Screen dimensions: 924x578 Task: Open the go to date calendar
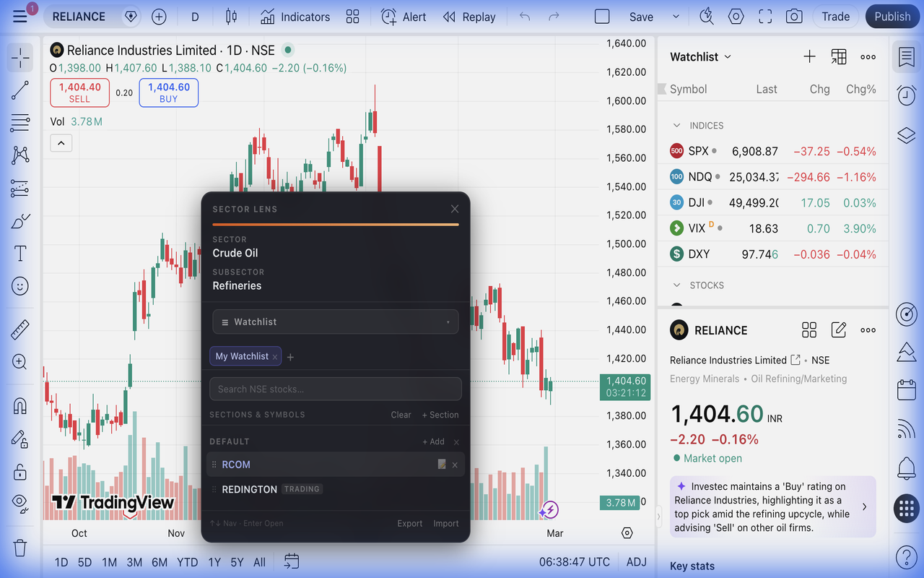click(292, 561)
